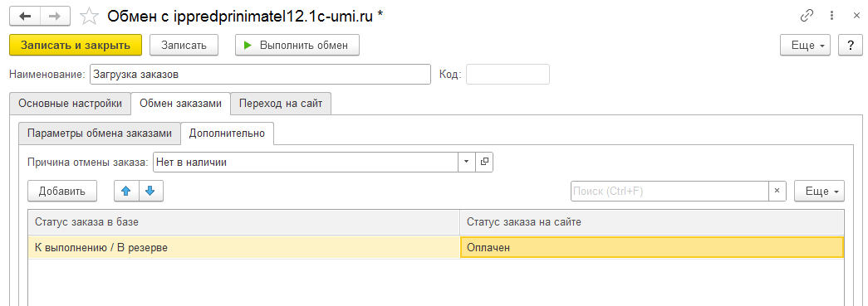This screenshot has height=306, width=868.
Task: Open Параметры обмена заказами subtab
Action: [x=100, y=134]
